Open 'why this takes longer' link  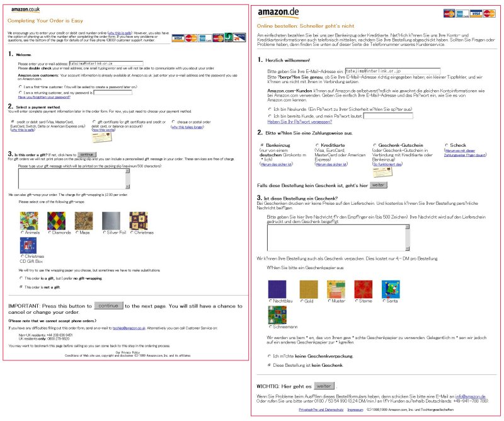pyautogui.click(x=187, y=127)
